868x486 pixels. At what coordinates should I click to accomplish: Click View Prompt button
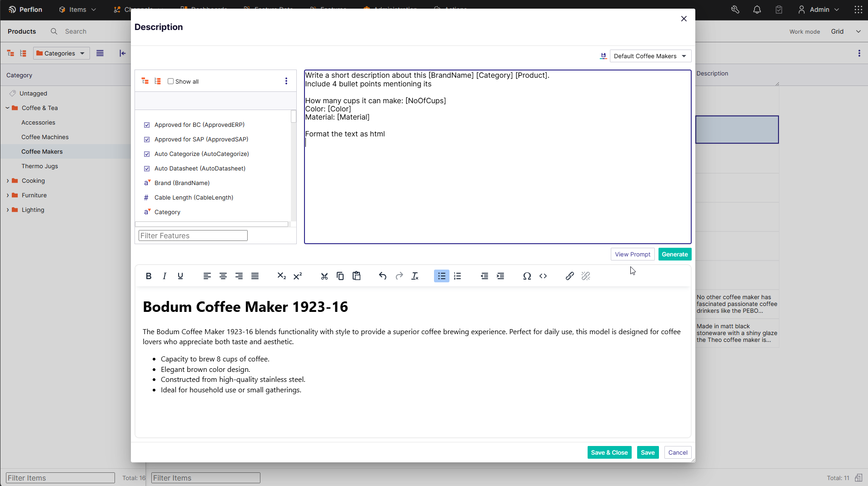pos(633,254)
